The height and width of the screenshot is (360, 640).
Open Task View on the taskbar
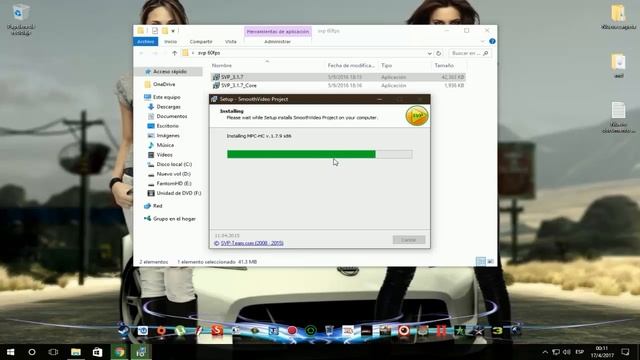click(x=53, y=352)
